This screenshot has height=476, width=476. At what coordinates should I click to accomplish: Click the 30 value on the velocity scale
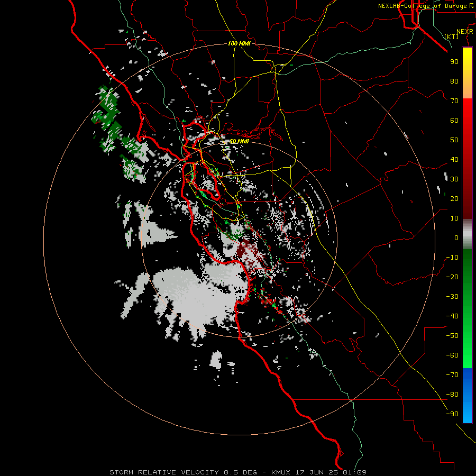click(x=454, y=179)
